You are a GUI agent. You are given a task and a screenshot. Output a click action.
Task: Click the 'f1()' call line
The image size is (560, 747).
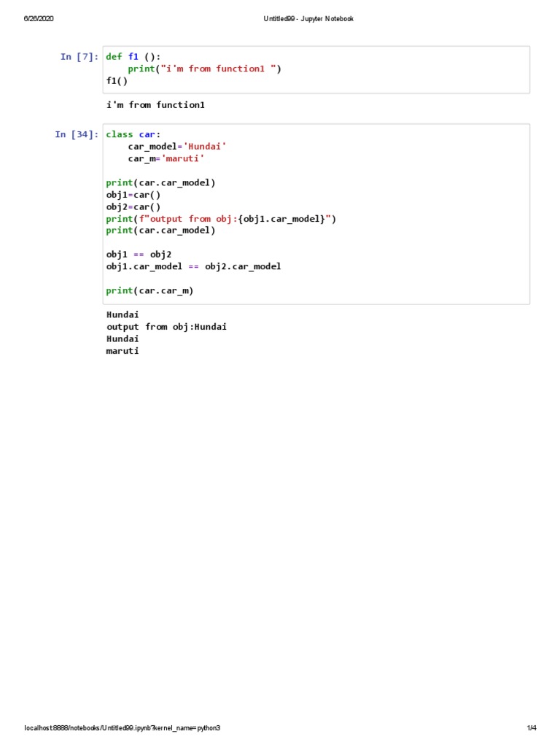click(x=117, y=80)
